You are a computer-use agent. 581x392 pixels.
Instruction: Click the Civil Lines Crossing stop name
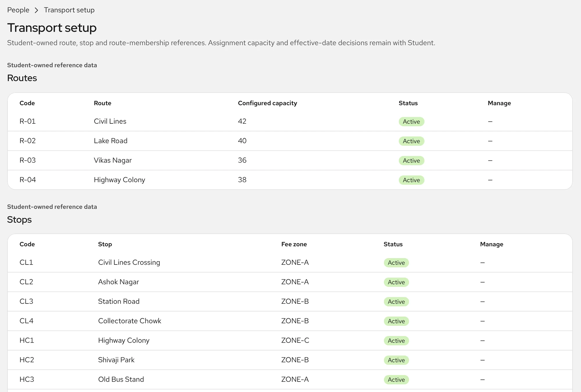129,262
